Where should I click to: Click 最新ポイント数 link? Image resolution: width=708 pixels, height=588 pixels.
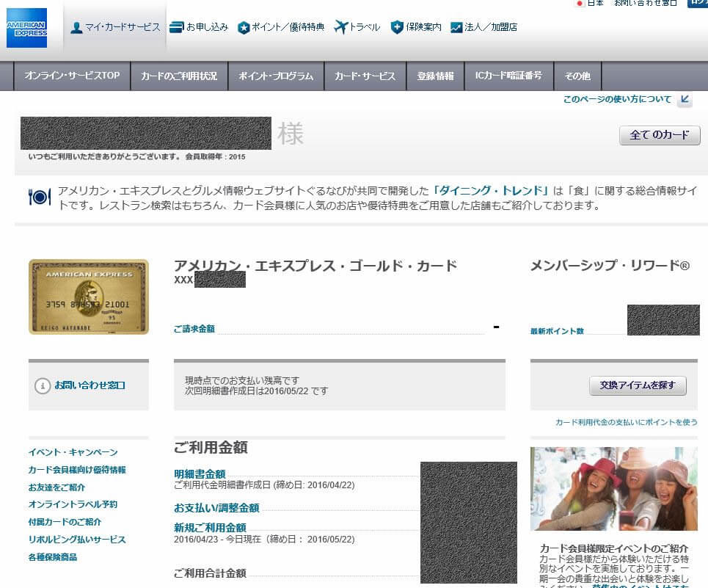click(557, 331)
